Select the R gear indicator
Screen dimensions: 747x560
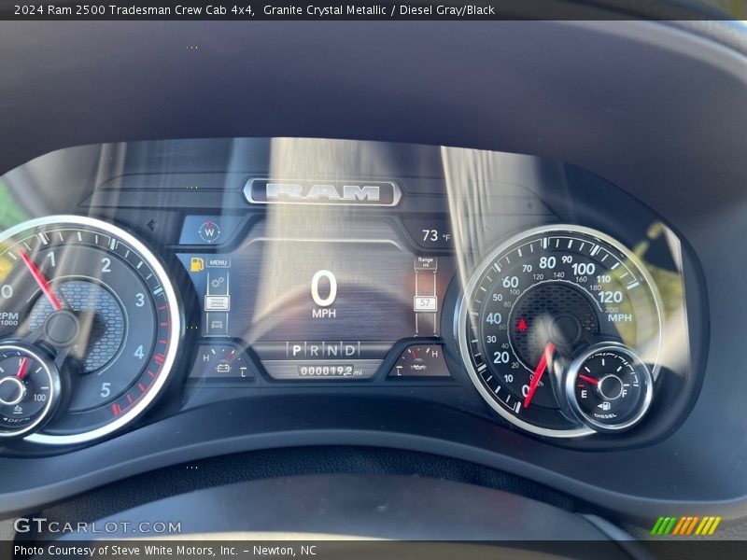click(x=315, y=350)
